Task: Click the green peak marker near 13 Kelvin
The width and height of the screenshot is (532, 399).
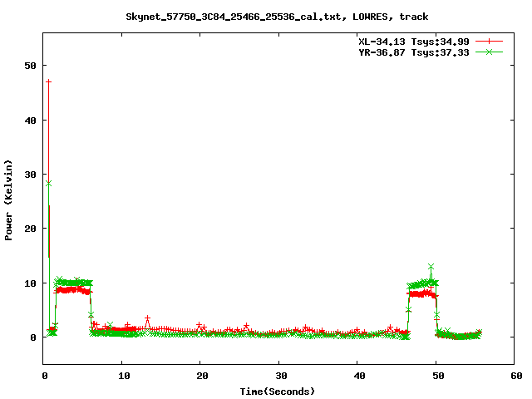Action: (x=431, y=267)
